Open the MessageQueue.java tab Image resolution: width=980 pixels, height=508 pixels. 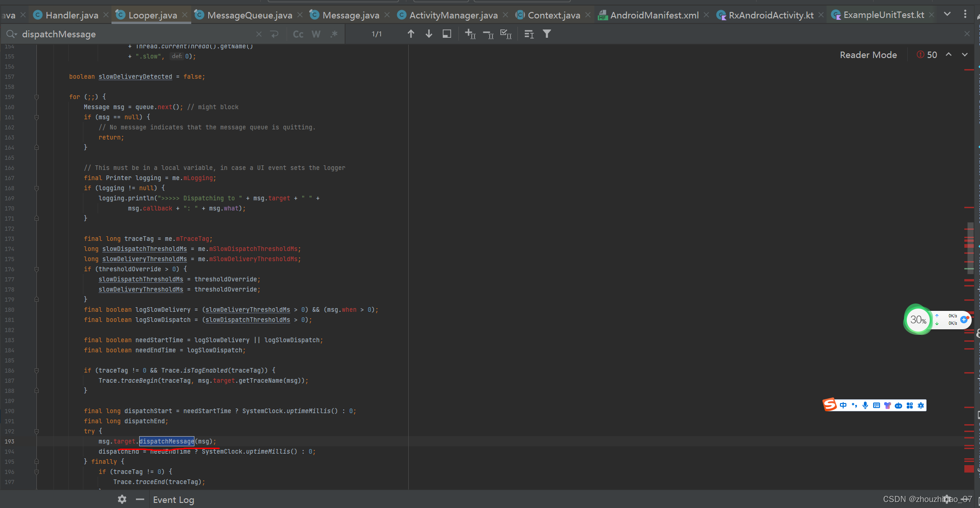(x=250, y=15)
